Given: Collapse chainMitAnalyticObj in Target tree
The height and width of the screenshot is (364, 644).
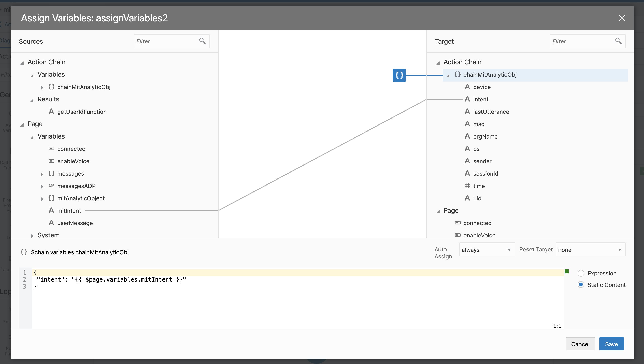Looking at the screenshot, I should 448,75.
